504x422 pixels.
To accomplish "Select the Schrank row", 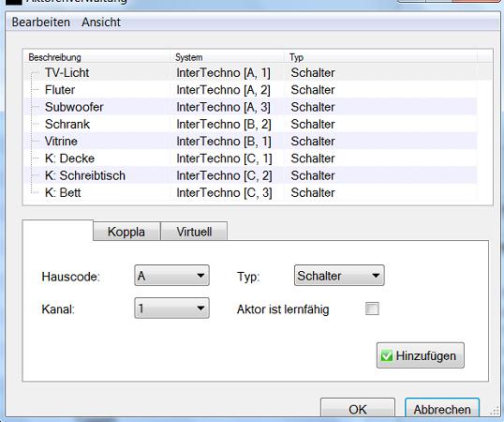I will point(250,124).
